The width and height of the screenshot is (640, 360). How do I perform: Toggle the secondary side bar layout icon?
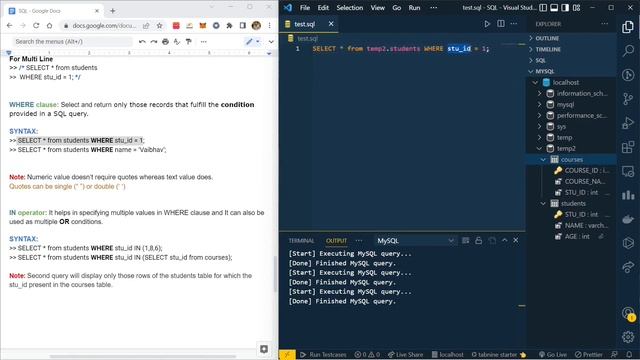(565, 8)
